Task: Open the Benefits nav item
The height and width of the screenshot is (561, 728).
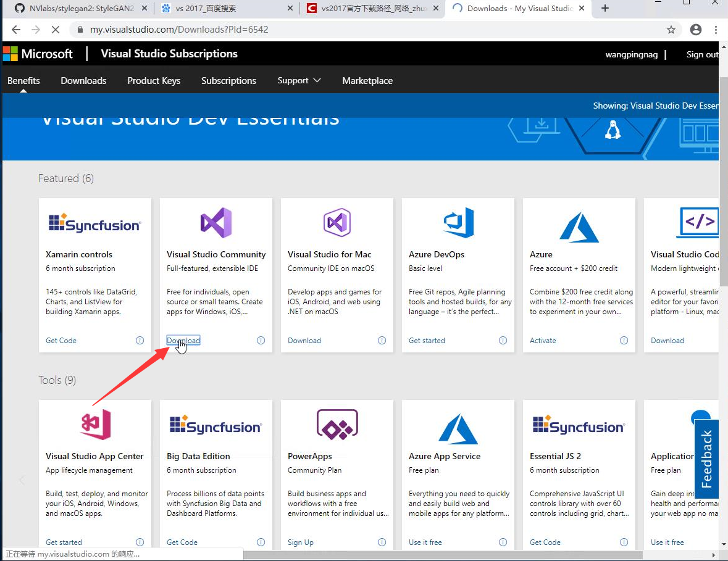Action: [23, 81]
